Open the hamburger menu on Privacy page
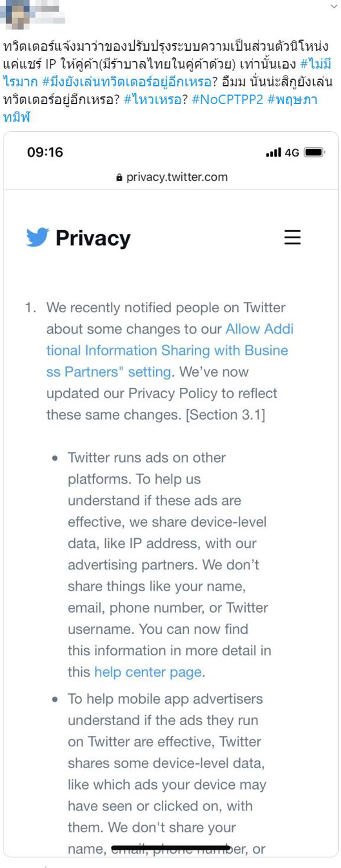Viewport: 341px width, 868px height. click(292, 237)
